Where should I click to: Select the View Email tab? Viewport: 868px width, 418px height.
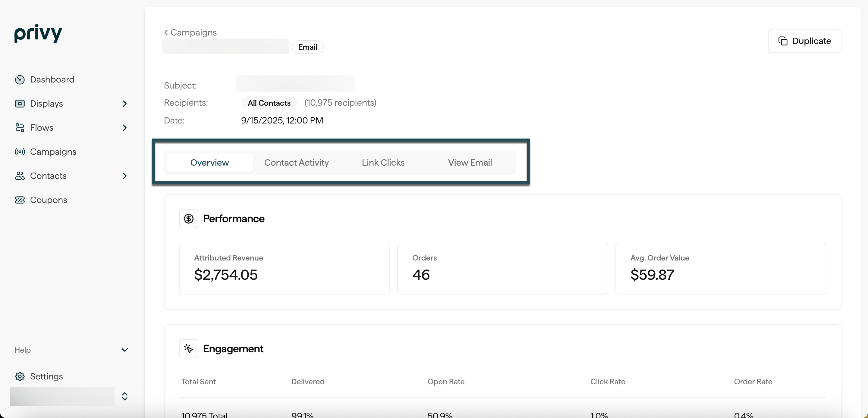coord(470,163)
